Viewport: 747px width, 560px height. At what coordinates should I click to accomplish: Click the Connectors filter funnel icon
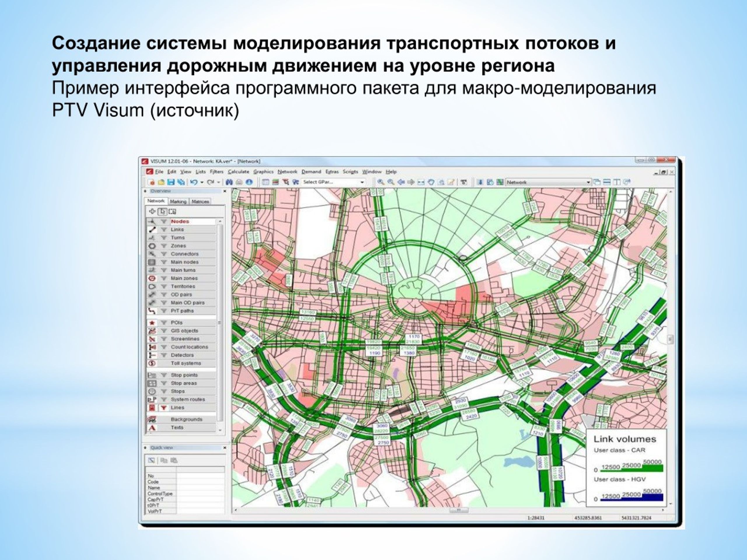click(x=164, y=254)
